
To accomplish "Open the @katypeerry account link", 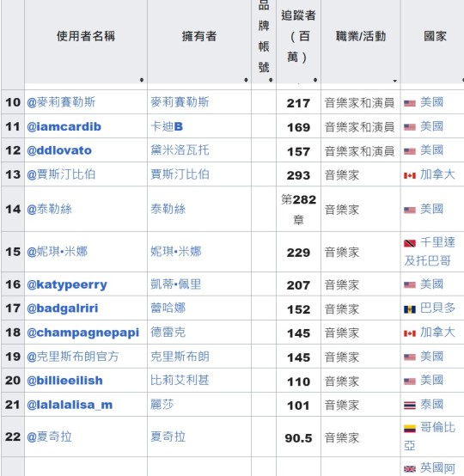I will [x=67, y=284].
